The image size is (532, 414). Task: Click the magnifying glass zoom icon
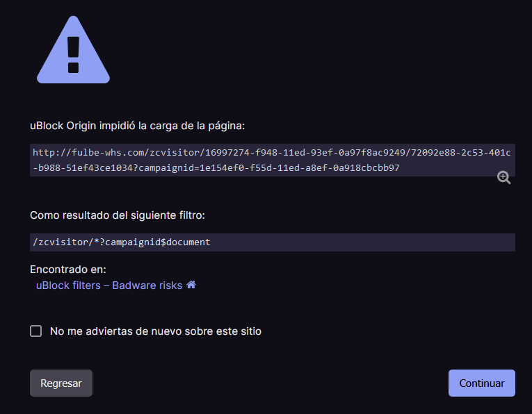coord(504,178)
